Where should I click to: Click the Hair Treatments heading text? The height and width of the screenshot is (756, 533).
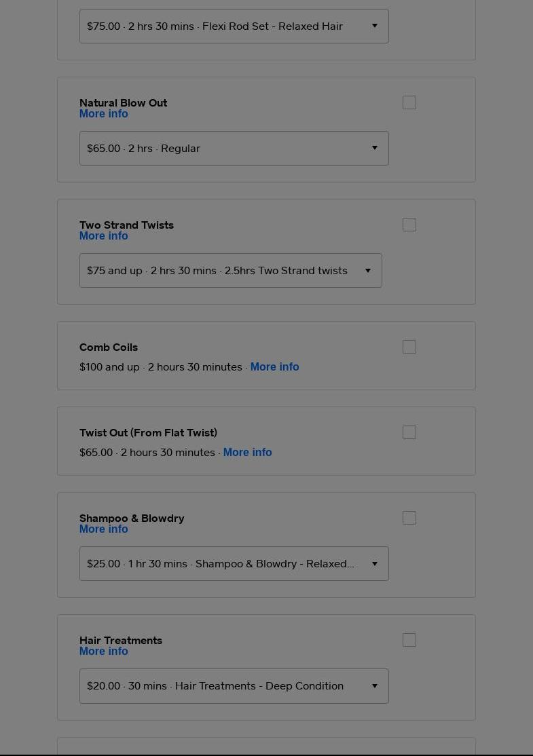pos(121,640)
